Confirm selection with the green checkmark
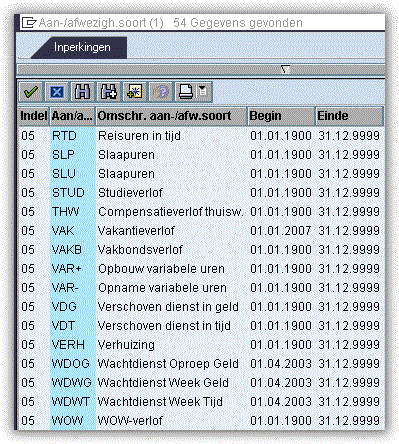 [31, 92]
